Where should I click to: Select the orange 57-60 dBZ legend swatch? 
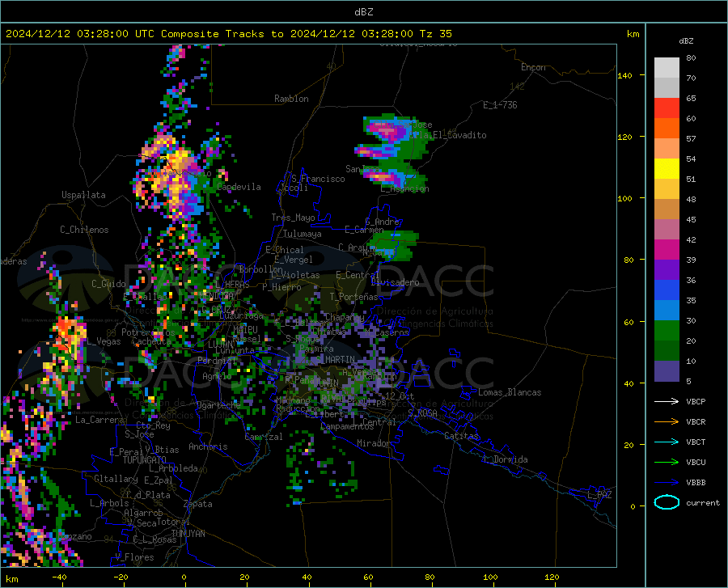pos(667,129)
